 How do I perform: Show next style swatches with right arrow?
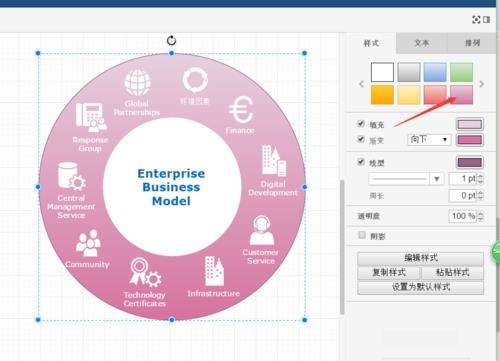[481, 84]
